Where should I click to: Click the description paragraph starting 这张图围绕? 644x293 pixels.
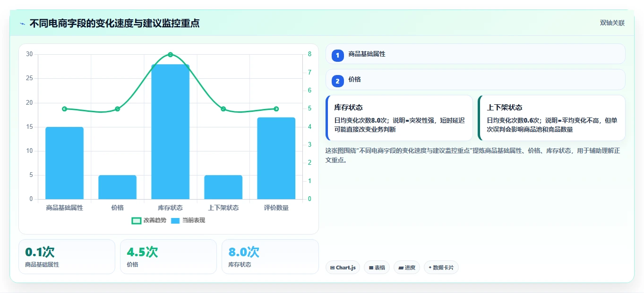pos(472,155)
